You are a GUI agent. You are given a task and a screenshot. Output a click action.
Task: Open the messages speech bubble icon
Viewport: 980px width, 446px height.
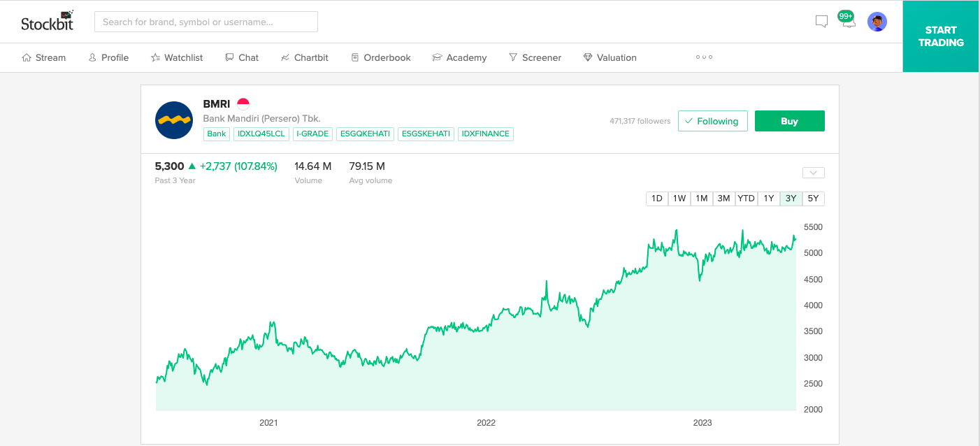tap(822, 22)
